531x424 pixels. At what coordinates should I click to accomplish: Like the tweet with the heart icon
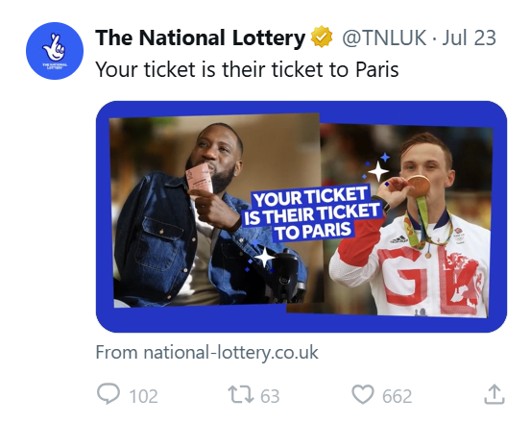[363, 395]
